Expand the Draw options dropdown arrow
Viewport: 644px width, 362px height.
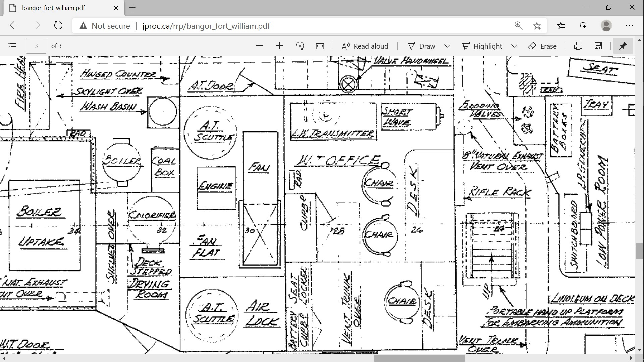point(447,46)
